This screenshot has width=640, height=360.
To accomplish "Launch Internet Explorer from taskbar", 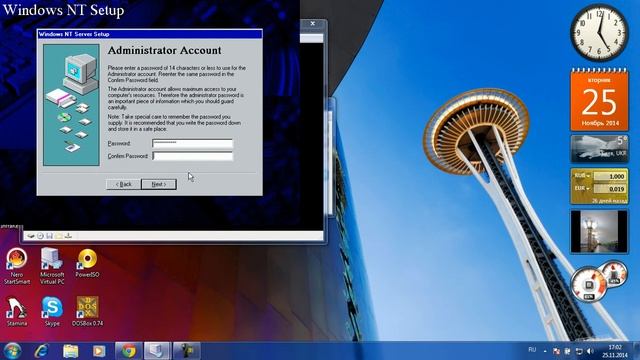I will tap(42, 351).
